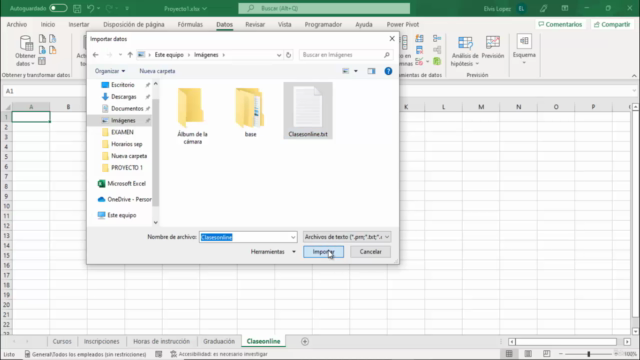Switch to Page Layout view icon
Viewport: 640px width, 360px height.
[x=528, y=353]
